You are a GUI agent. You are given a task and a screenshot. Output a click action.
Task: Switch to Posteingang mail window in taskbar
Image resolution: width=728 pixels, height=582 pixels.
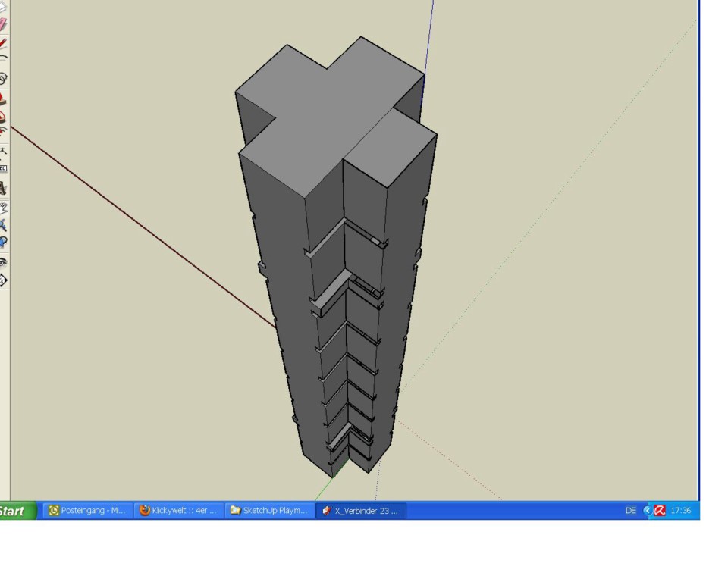[87, 511]
